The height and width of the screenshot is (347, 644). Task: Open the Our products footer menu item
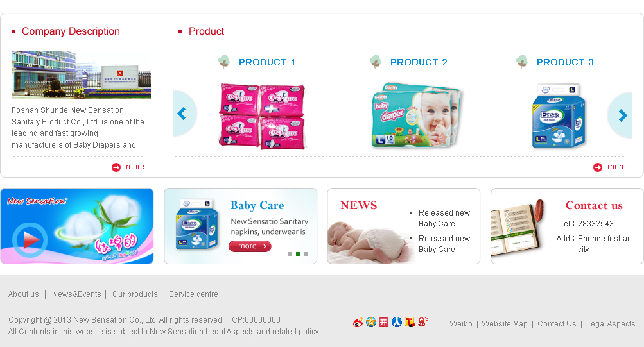click(135, 294)
